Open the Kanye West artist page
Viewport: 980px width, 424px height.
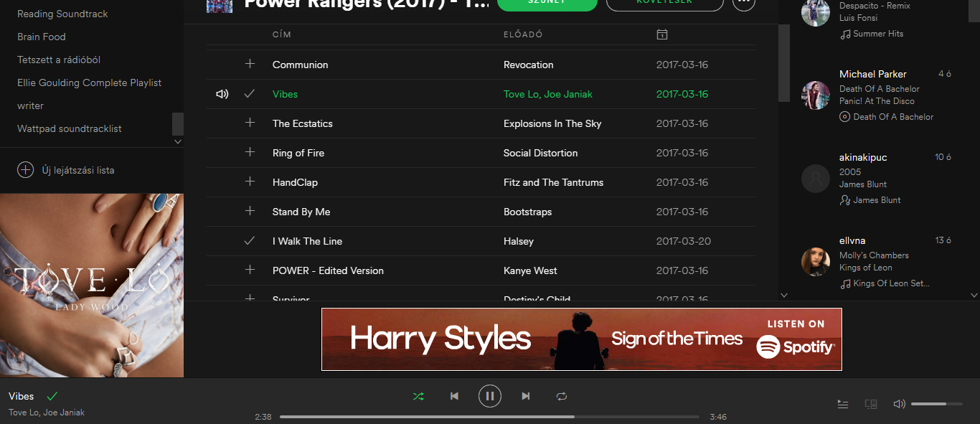530,270
